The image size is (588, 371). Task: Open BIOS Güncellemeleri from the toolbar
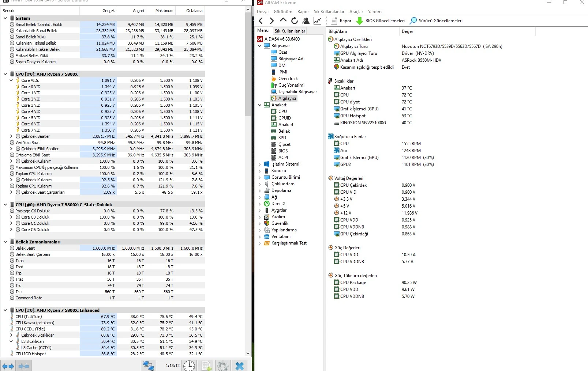click(381, 21)
